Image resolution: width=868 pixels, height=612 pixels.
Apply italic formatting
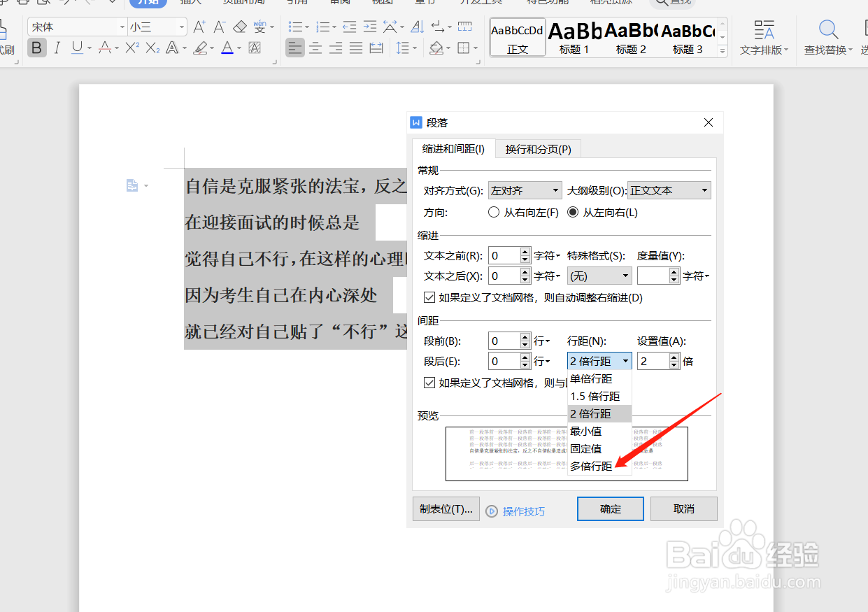(56, 48)
